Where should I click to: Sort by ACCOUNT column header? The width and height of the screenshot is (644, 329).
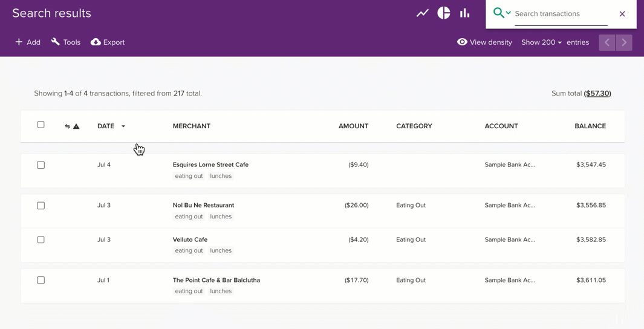tap(501, 126)
